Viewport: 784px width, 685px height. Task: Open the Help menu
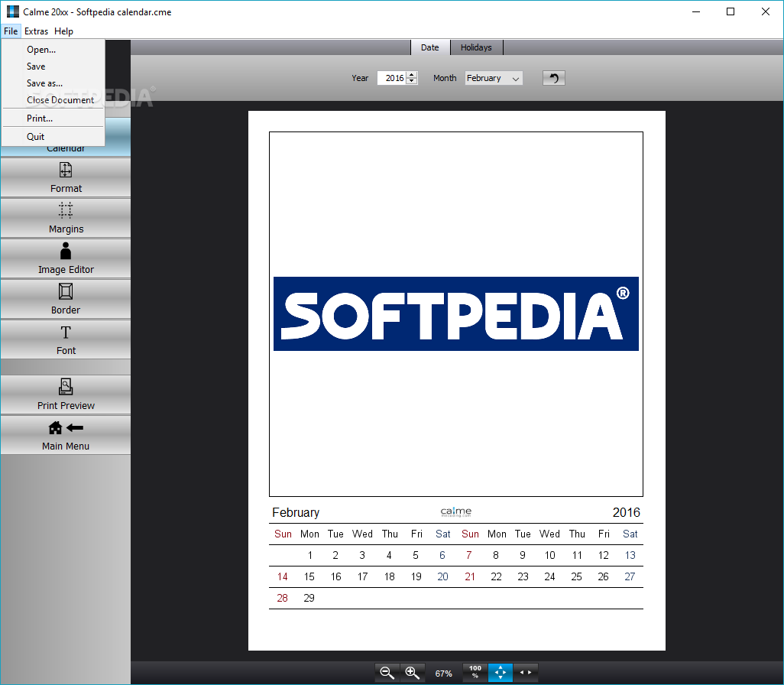tap(63, 31)
